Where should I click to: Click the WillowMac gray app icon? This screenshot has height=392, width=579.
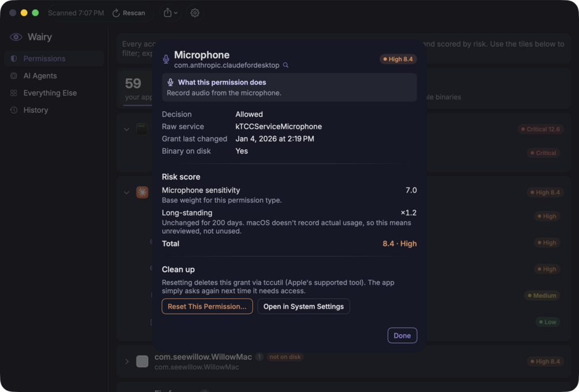pyautogui.click(x=142, y=361)
